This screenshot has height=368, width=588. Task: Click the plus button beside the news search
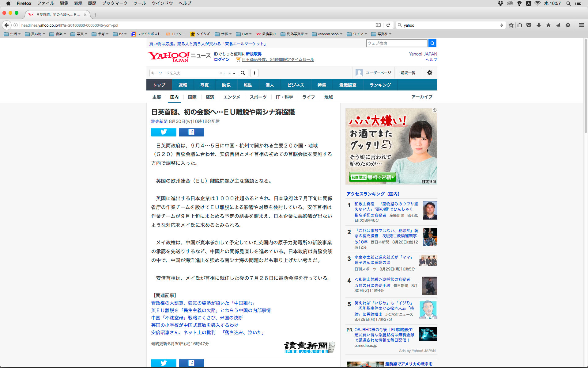pyautogui.click(x=254, y=73)
